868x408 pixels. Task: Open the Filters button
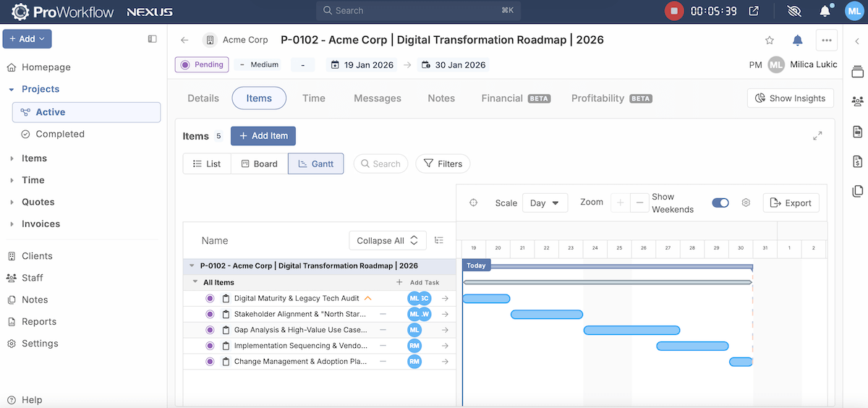coord(443,164)
